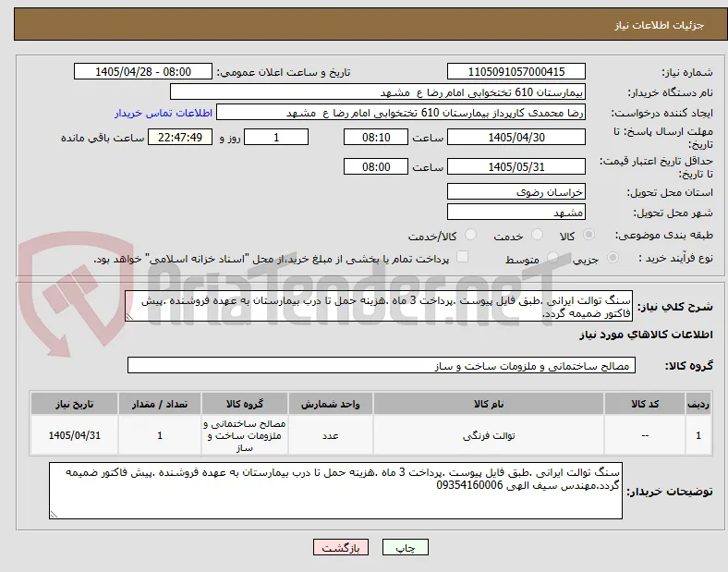Click the بازگشت (back) button
The height and width of the screenshot is (572, 728).
[341, 547]
